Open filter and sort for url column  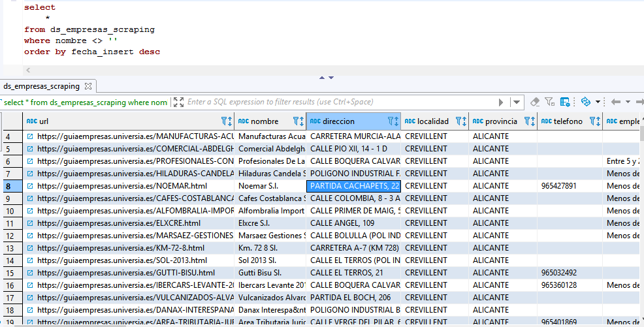click(x=226, y=121)
